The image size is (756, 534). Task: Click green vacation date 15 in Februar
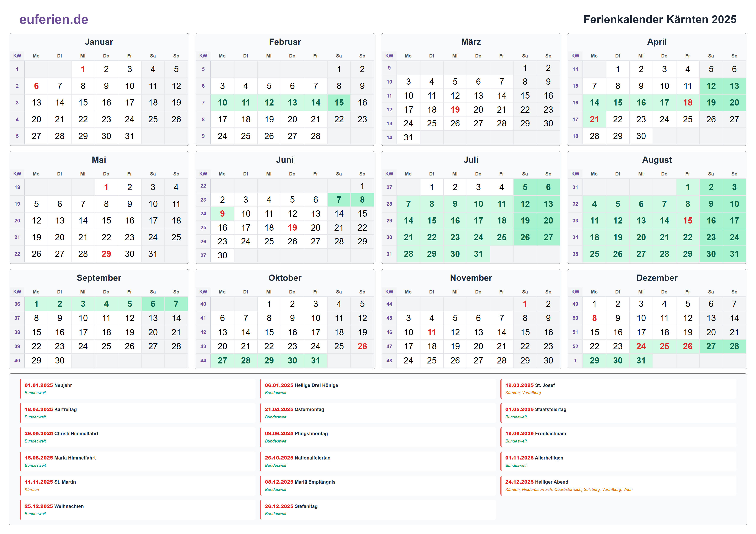[x=339, y=103]
